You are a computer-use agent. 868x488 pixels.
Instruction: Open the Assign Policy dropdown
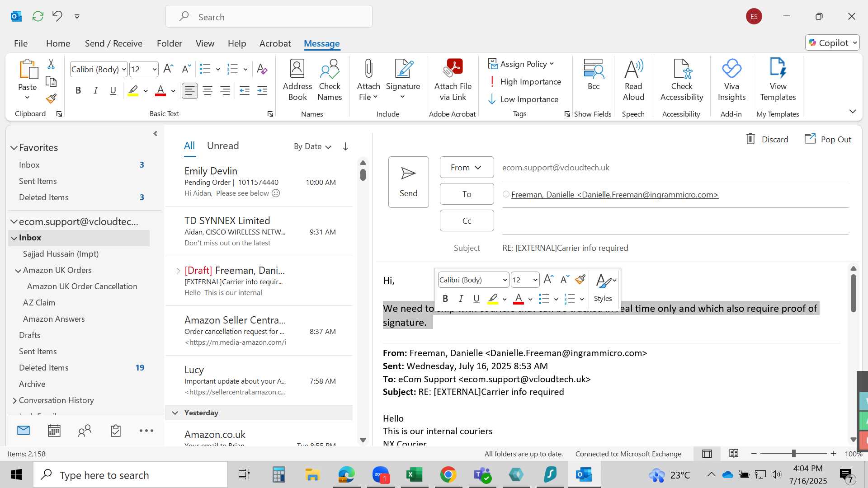(x=521, y=64)
